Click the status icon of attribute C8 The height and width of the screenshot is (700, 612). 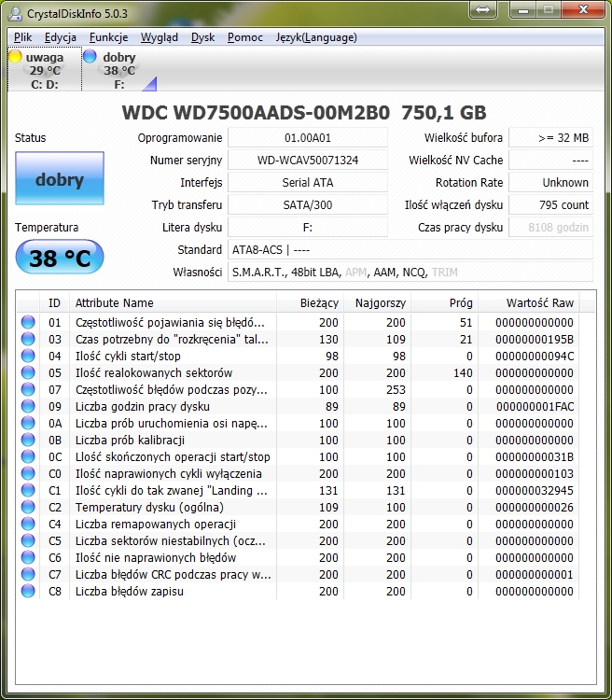28,591
